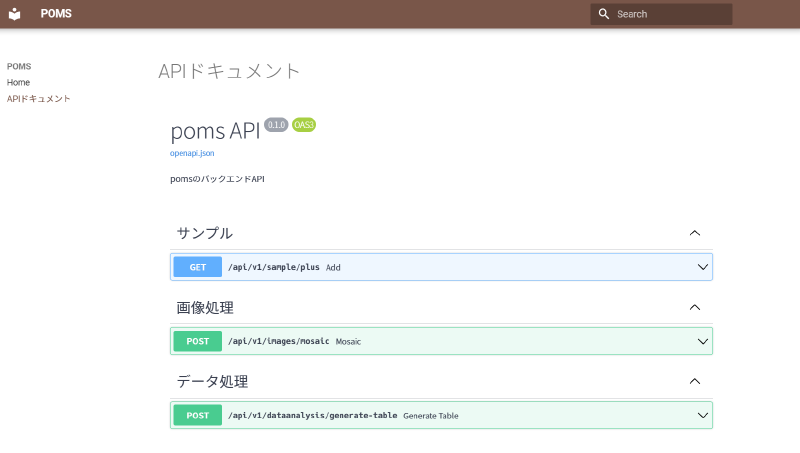Click the GET method badge
The image size is (800, 453).
[x=197, y=267]
